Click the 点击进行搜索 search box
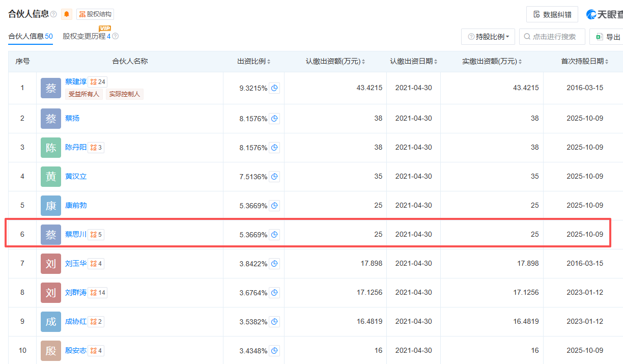 coord(552,37)
